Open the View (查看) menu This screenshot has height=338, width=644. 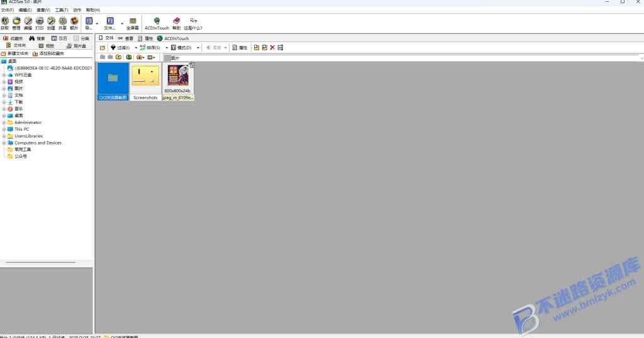[43, 10]
